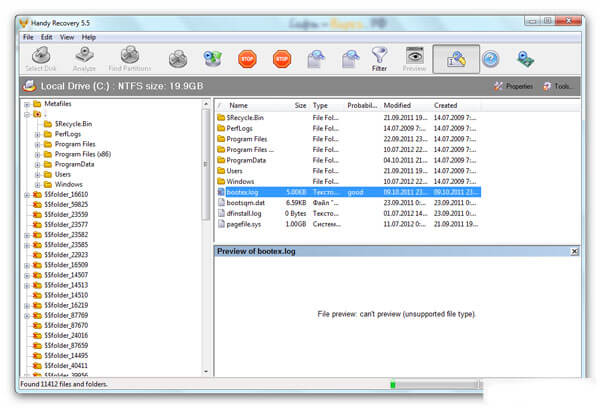600x408 pixels.
Task: Click the Preview eye icon
Action: coord(415,56)
